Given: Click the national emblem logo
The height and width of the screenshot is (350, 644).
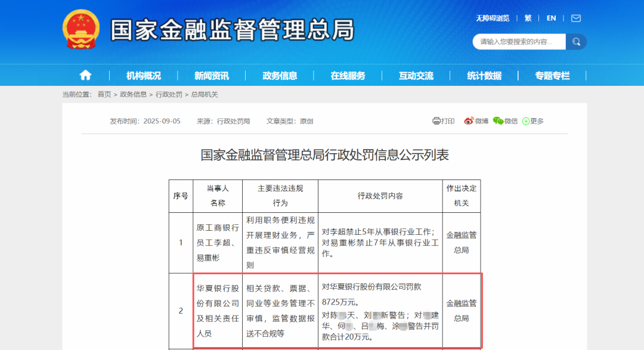Looking at the screenshot, I should [x=81, y=29].
